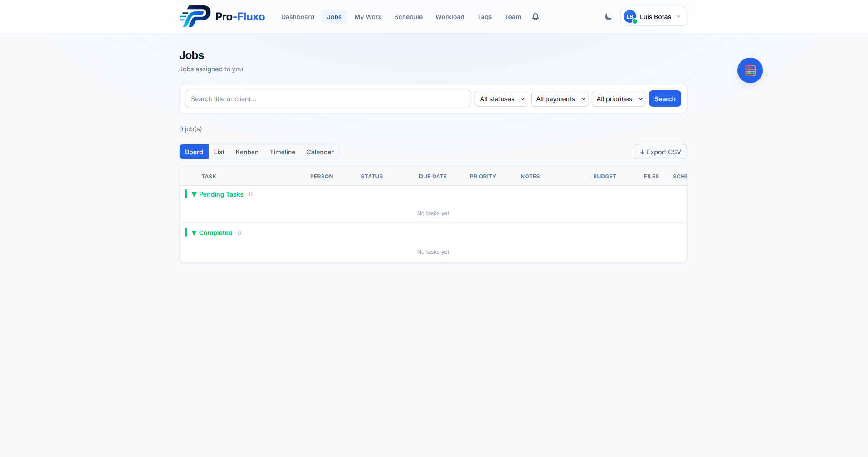Click the TASK column header

[x=209, y=177]
